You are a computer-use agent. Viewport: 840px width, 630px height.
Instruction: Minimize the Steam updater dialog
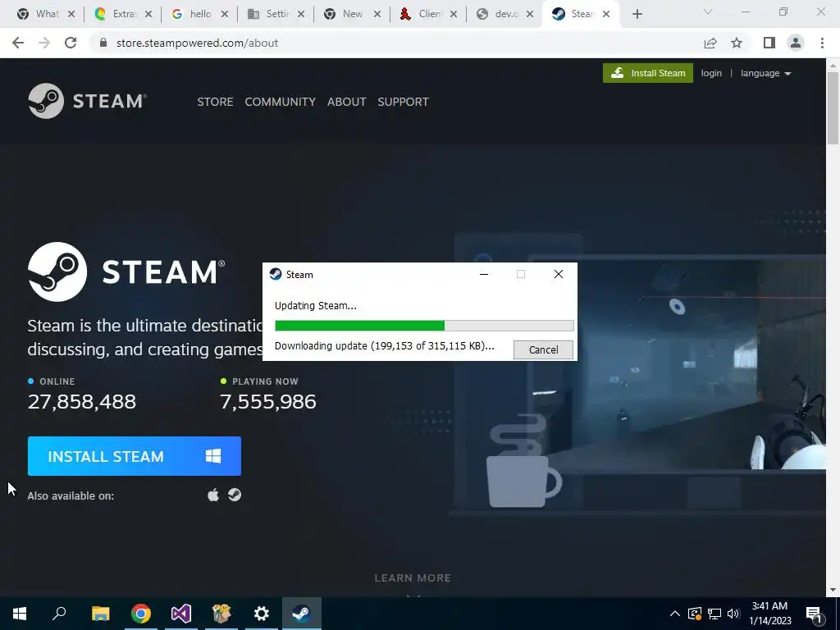pyautogui.click(x=484, y=274)
